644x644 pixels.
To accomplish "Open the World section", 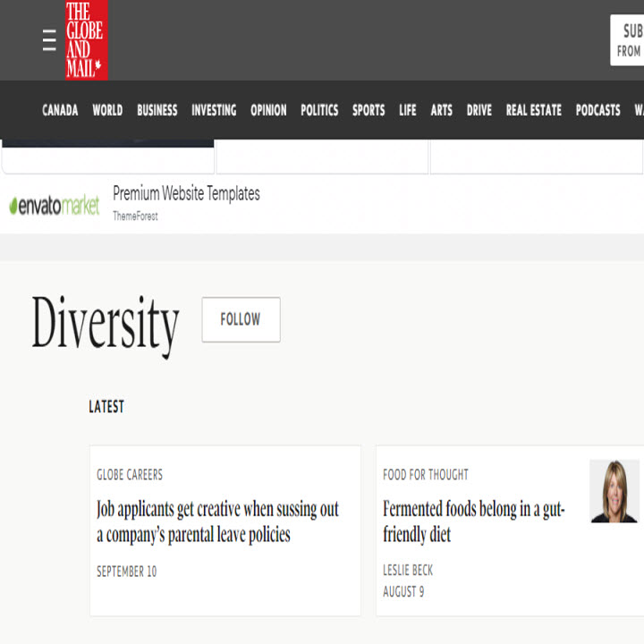I will (107, 110).
